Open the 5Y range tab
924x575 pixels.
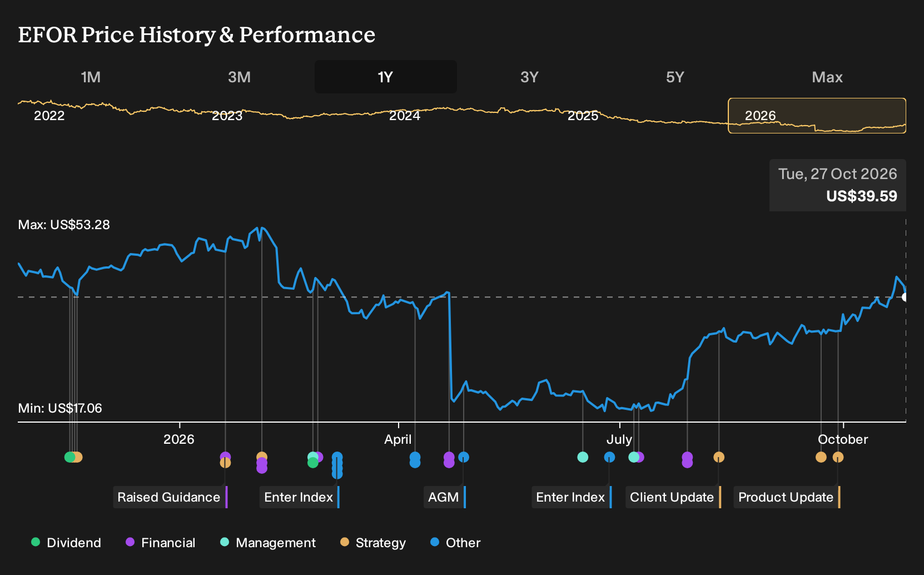tap(675, 77)
